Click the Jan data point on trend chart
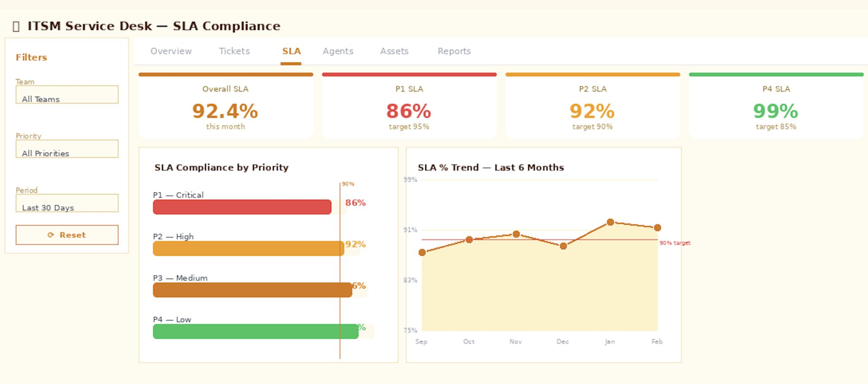This screenshot has height=384, width=868. (610, 222)
